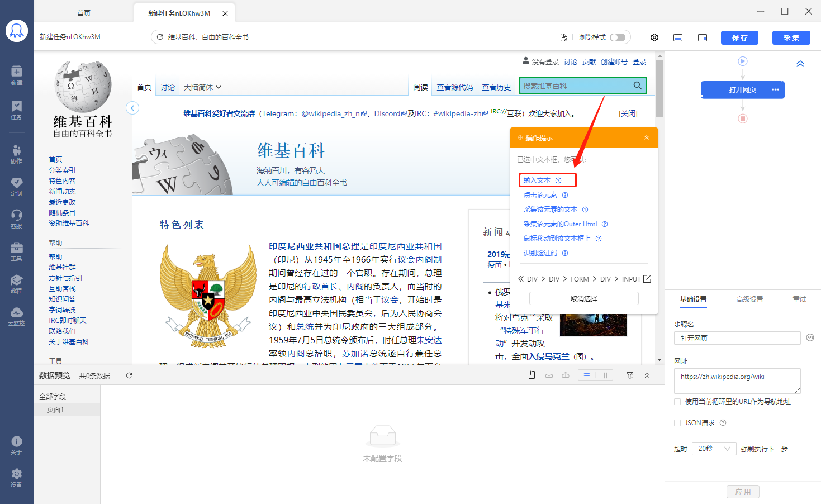Click the 保存 button
The image size is (821, 504).
(739, 37)
